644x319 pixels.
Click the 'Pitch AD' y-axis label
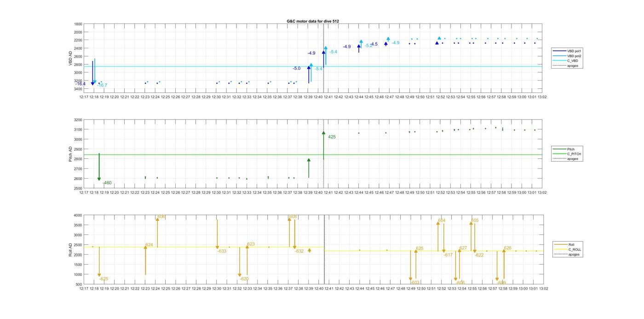(x=71, y=154)
